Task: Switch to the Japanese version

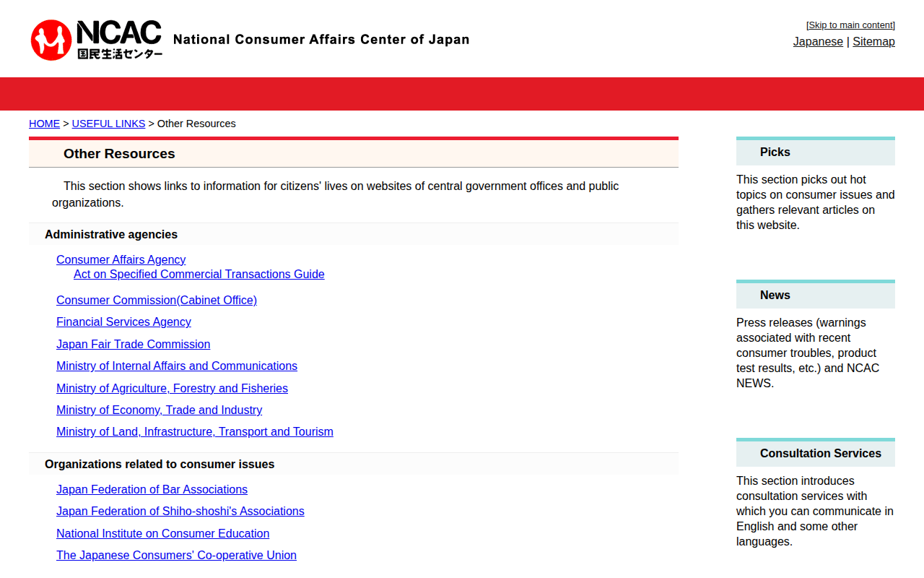Action: (818, 42)
